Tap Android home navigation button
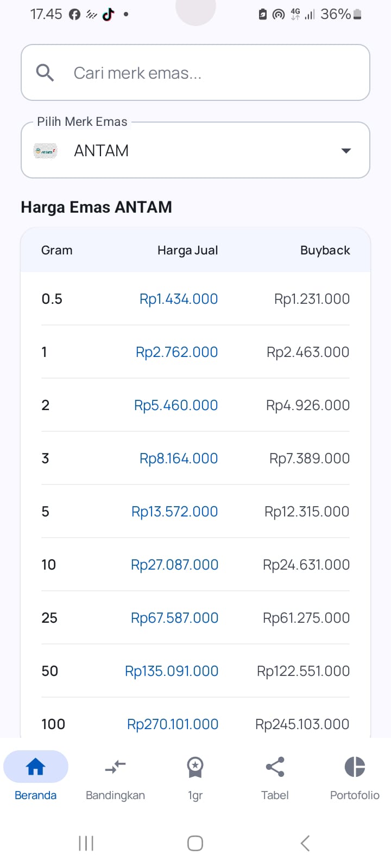This screenshot has height=868, width=391. 195,843
